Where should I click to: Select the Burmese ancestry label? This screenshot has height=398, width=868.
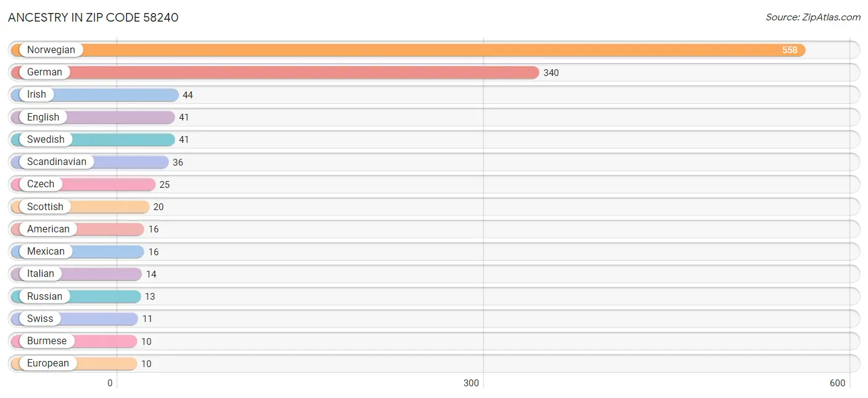(x=47, y=341)
